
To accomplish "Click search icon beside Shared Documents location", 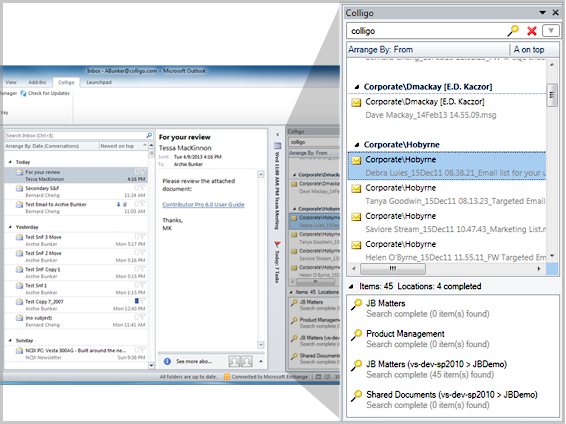I will click(357, 396).
